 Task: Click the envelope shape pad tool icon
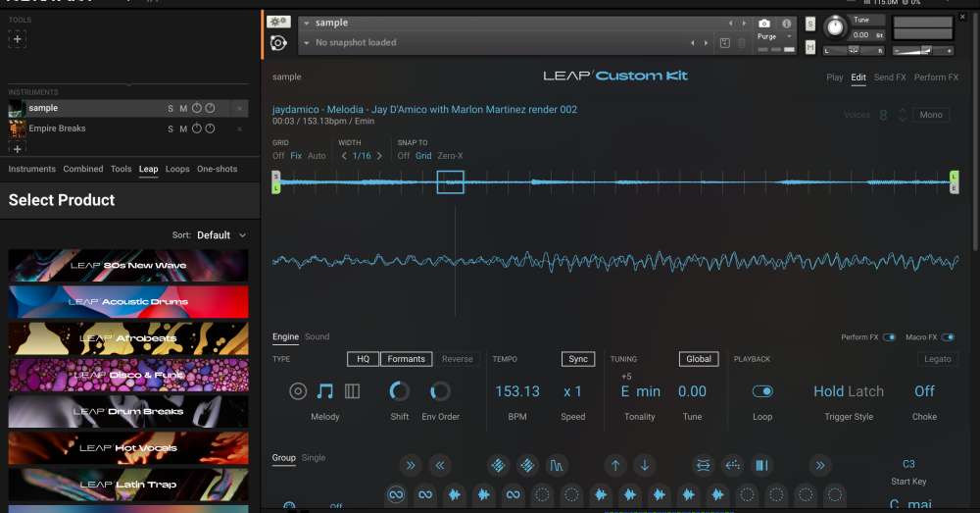click(x=557, y=466)
